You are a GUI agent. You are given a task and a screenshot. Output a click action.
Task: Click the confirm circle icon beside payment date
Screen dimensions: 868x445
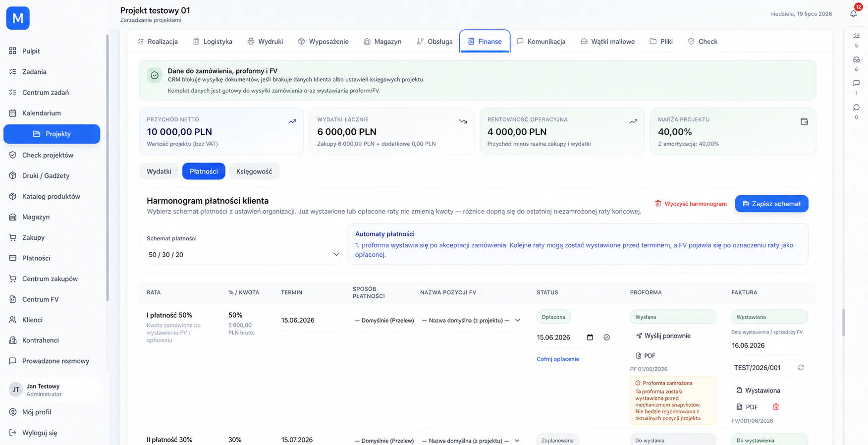[606, 337]
